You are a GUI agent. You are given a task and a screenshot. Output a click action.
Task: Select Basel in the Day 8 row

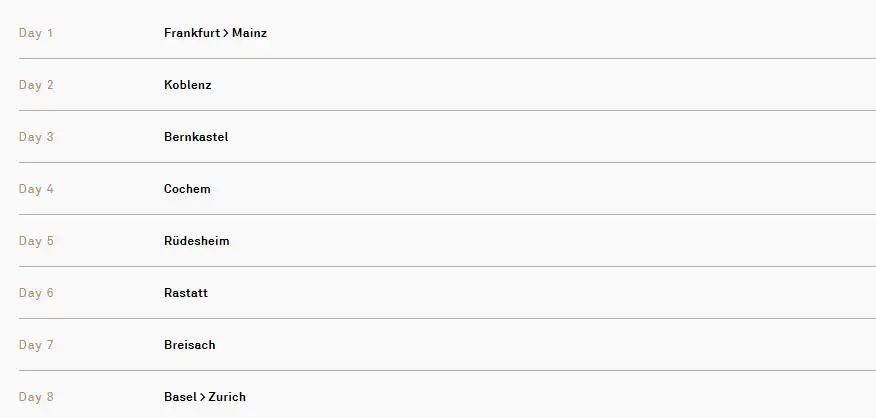pyautogui.click(x=180, y=397)
